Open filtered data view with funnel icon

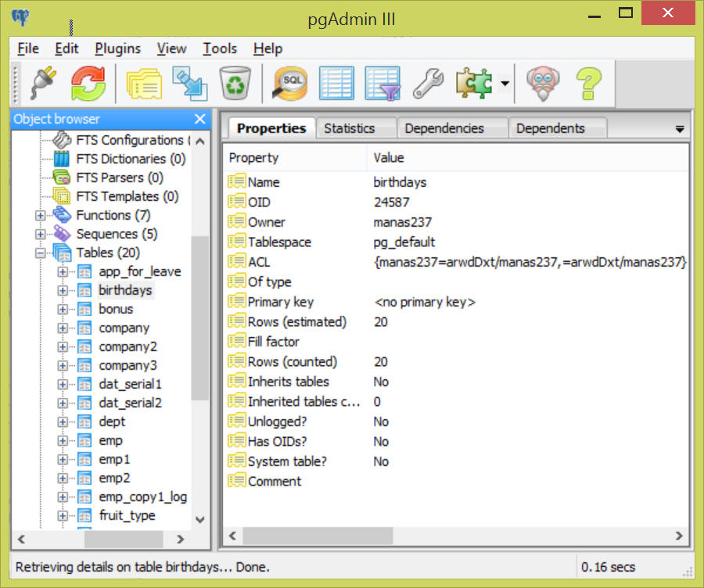pyautogui.click(x=383, y=83)
